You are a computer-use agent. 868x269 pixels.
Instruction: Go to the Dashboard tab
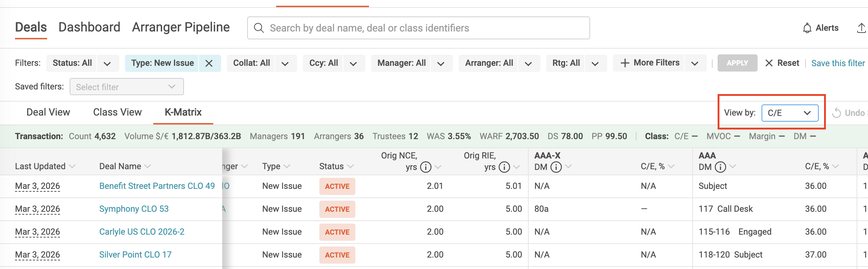point(89,27)
